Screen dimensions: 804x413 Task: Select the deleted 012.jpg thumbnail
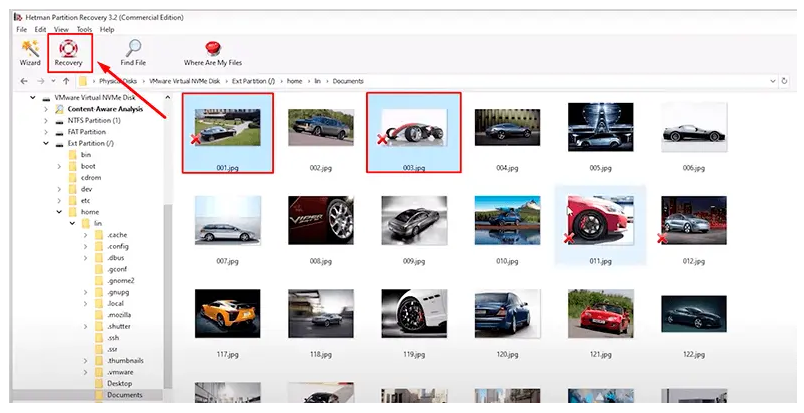tap(694, 220)
